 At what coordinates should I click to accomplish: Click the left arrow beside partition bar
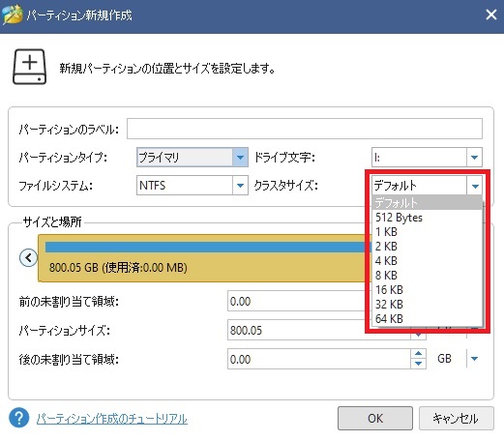pyautogui.click(x=28, y=257)
